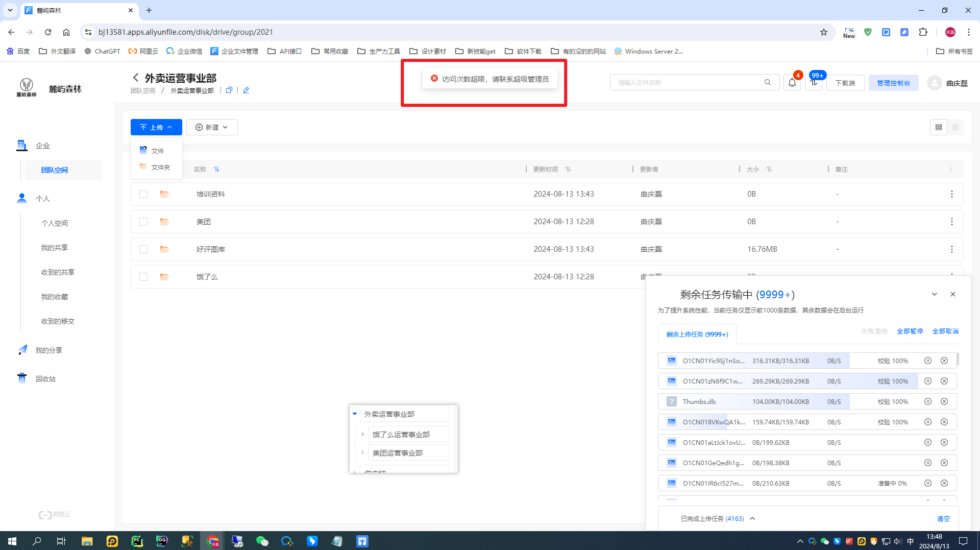Open the notification bell icon

click(792, 83)
